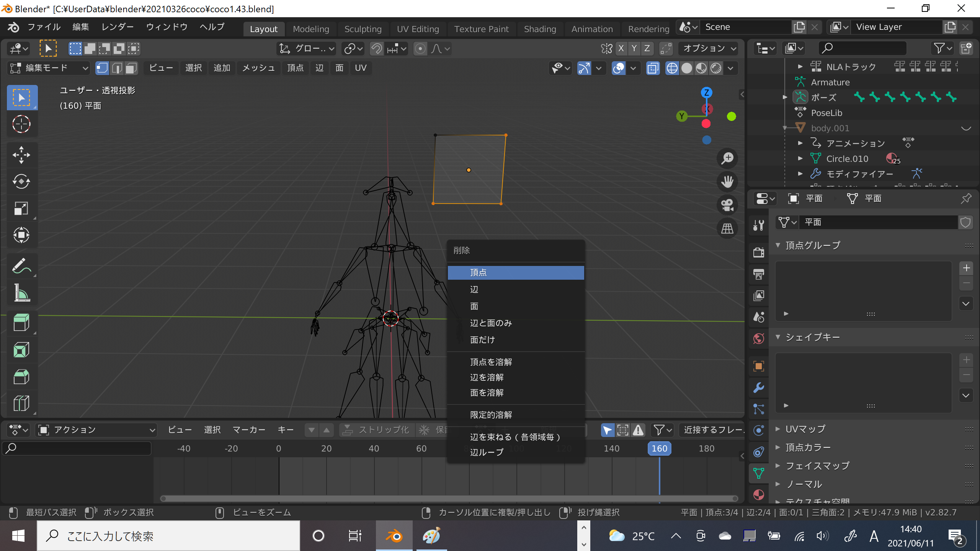
Task: Pick the Annotate pencil tool
Action: tap(21, 266)
